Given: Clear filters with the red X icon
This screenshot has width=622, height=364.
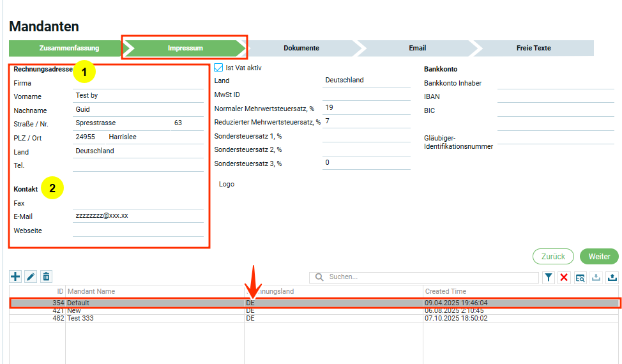Looking at the screenshot, I should 565,277.
